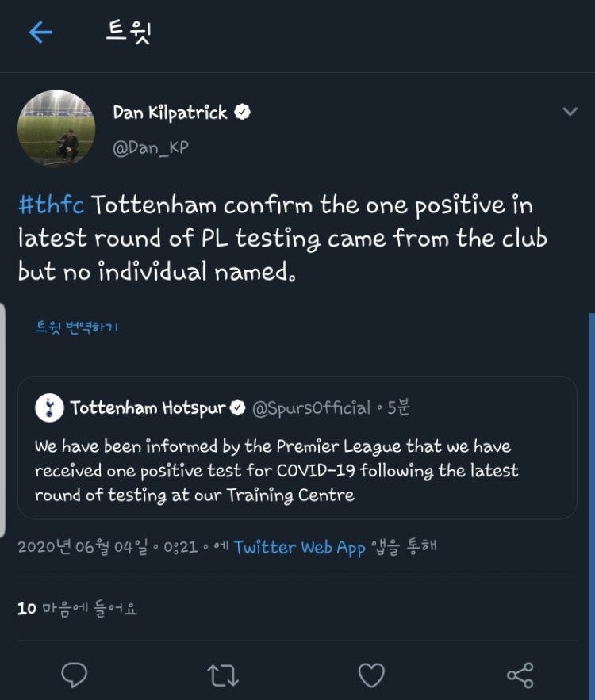Click the Dan Kilpatrick display name
Viewport: 595px width, 700px height.
coord(170,113)
